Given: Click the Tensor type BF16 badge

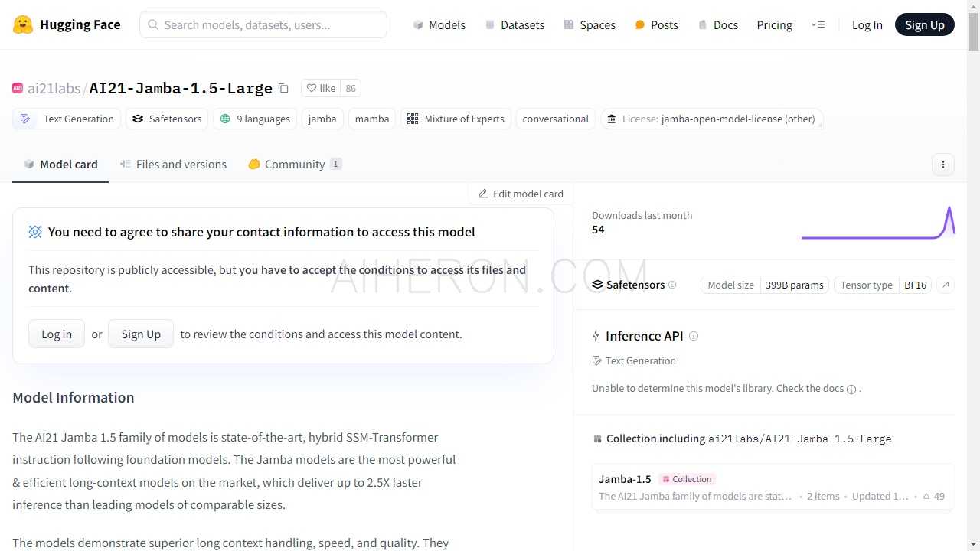Looking at the screenshot, I should [884, 285].
